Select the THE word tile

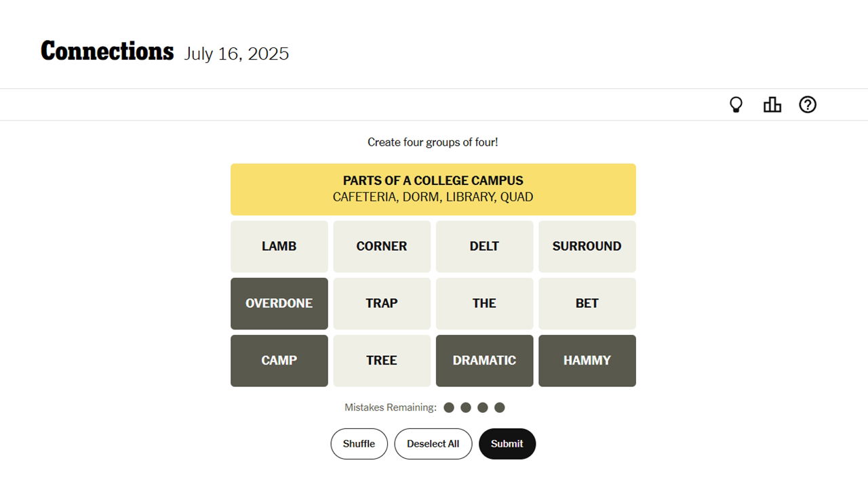(x=484, y=304)
